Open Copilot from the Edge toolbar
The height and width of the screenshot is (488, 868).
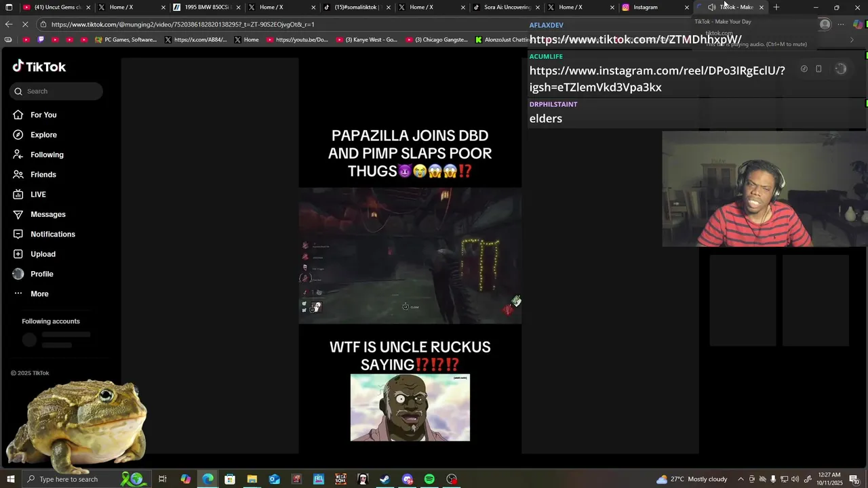point(859,24)
